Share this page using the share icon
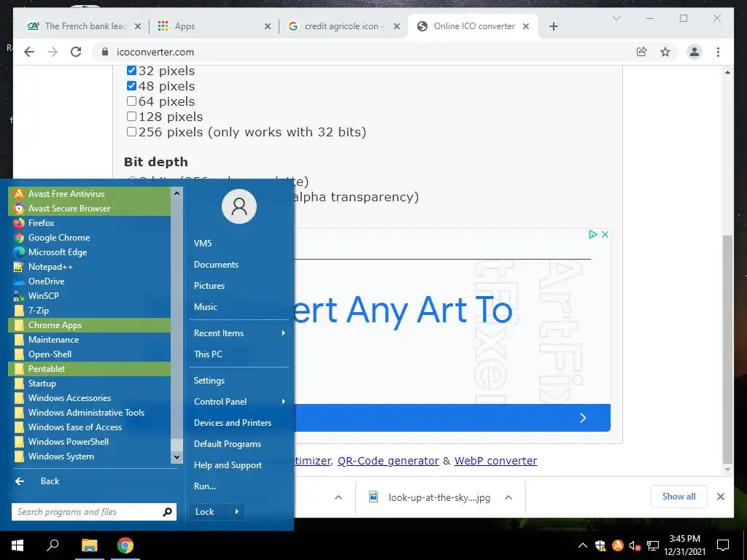 coord(642,52)
